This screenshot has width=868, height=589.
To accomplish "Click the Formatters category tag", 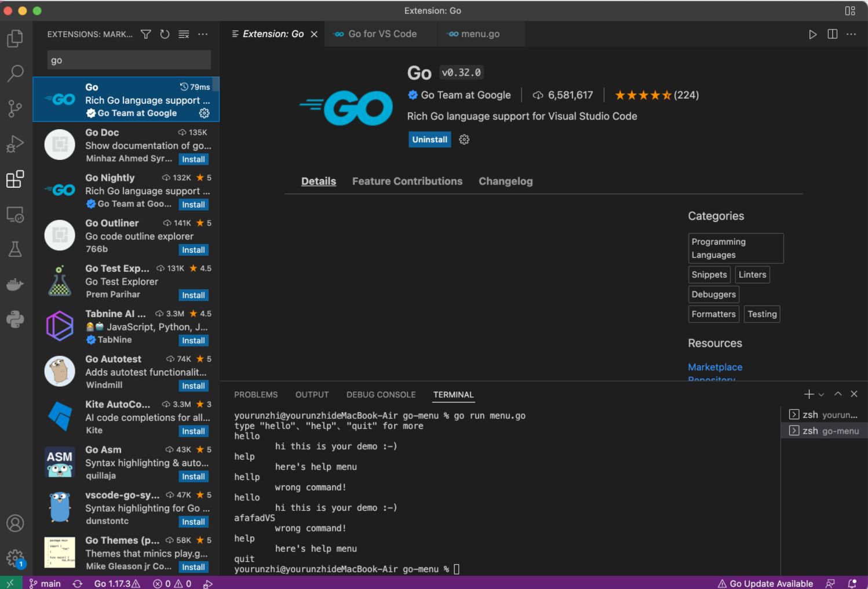I will pyautogui.click(x=714, y=314).
